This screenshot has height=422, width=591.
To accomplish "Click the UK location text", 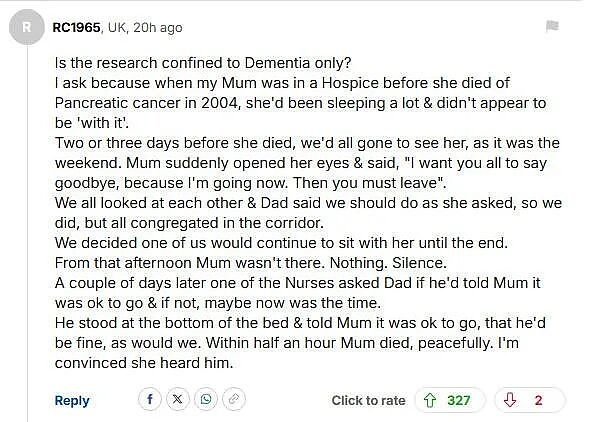I will pos(117,28).
